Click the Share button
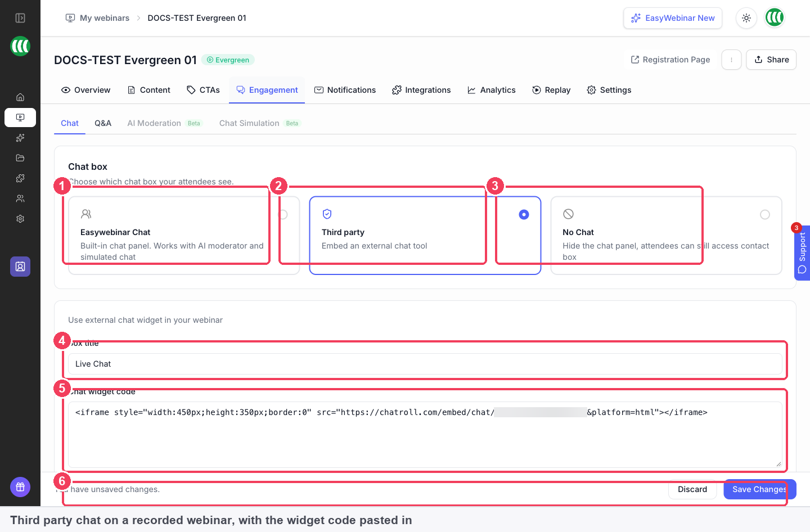This screenshot has height=532, width=810. coord(771,60)
